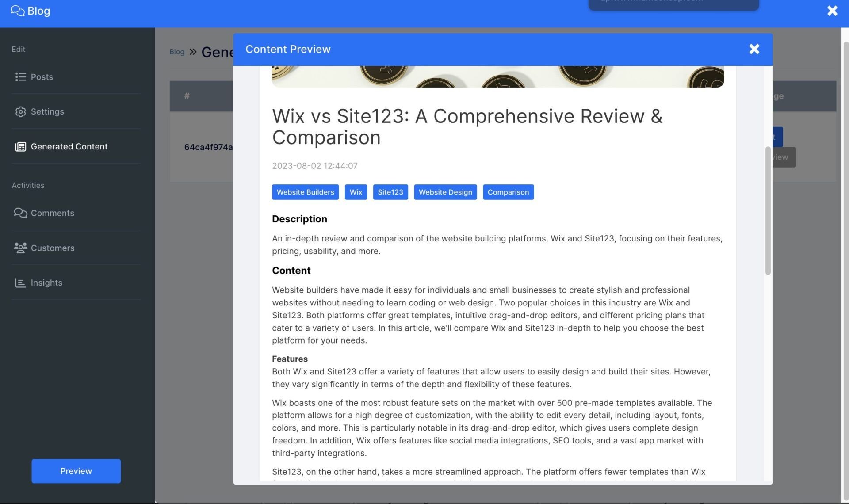Click the Site123 tag label
Image resolution: width=849 pixels, height=504 pixels.
coord(390,192)
